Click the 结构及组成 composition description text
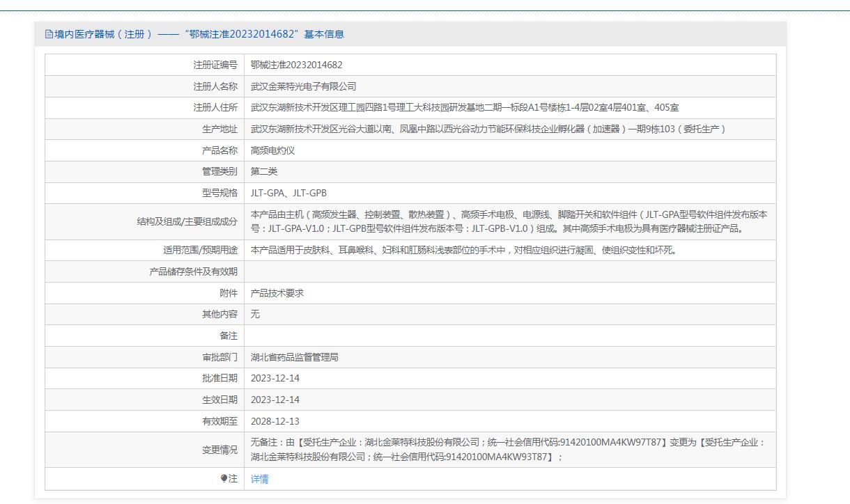 click(509, 221)
